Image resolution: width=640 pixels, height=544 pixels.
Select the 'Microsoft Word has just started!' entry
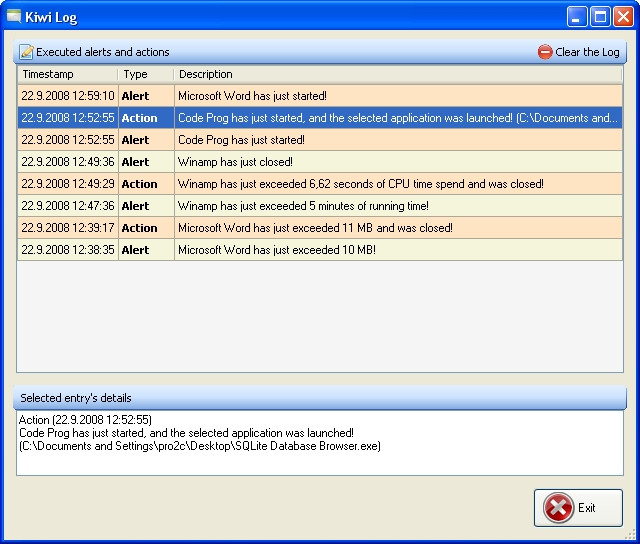pos(320,96)
